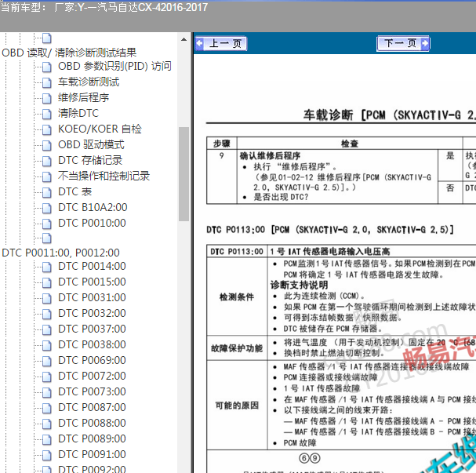Click table row label 故障保护功能

pos(237,348)
